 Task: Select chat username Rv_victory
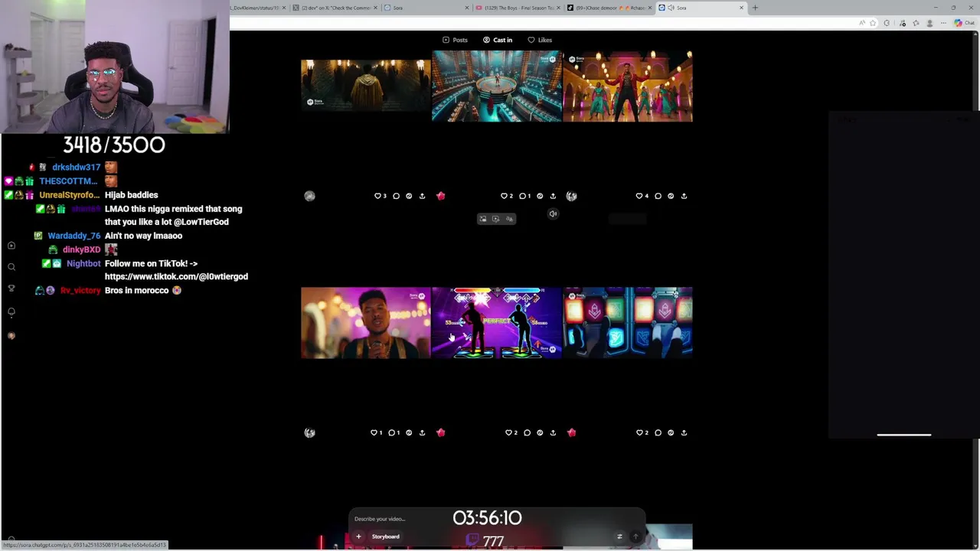click(80, 291)
